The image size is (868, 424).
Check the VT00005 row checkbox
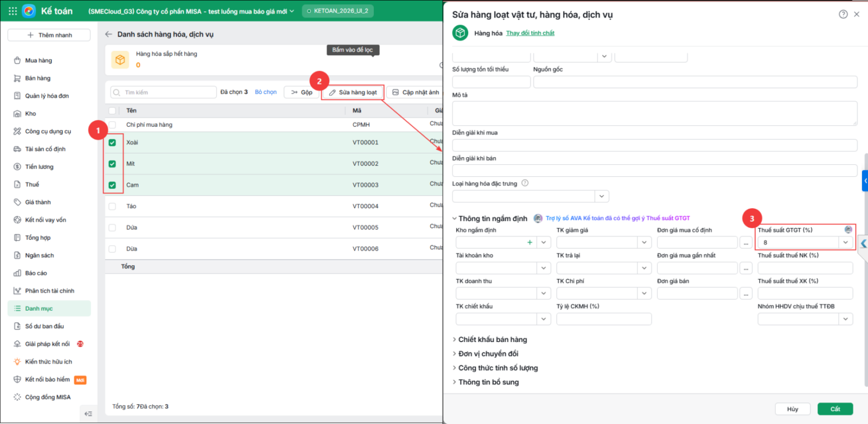(x=112, y=228)
